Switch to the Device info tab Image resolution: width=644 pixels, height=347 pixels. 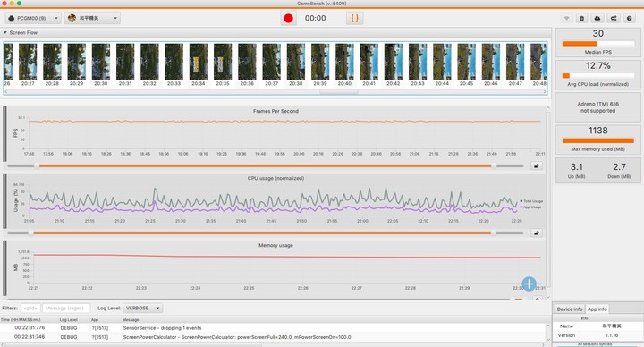[x=569, y=309]
